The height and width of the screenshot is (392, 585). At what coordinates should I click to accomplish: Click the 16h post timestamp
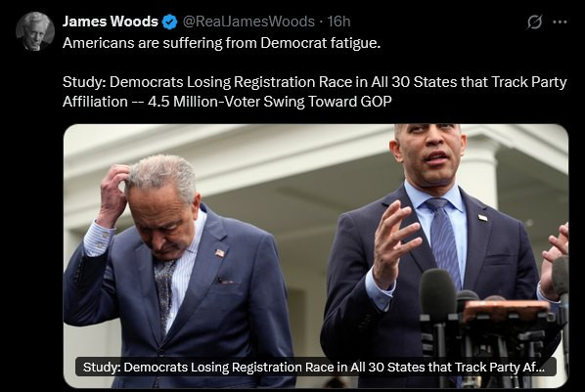338,22
